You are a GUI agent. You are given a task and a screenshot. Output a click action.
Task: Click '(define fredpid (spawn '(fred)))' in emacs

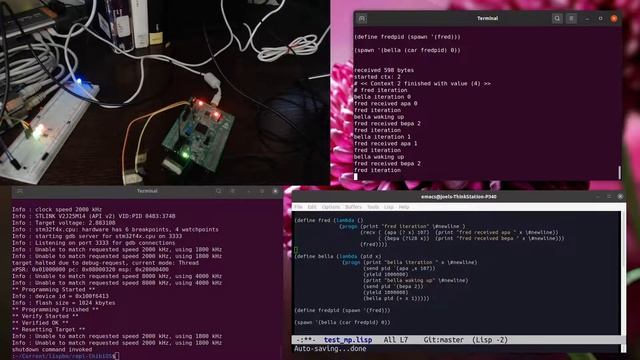342,310
